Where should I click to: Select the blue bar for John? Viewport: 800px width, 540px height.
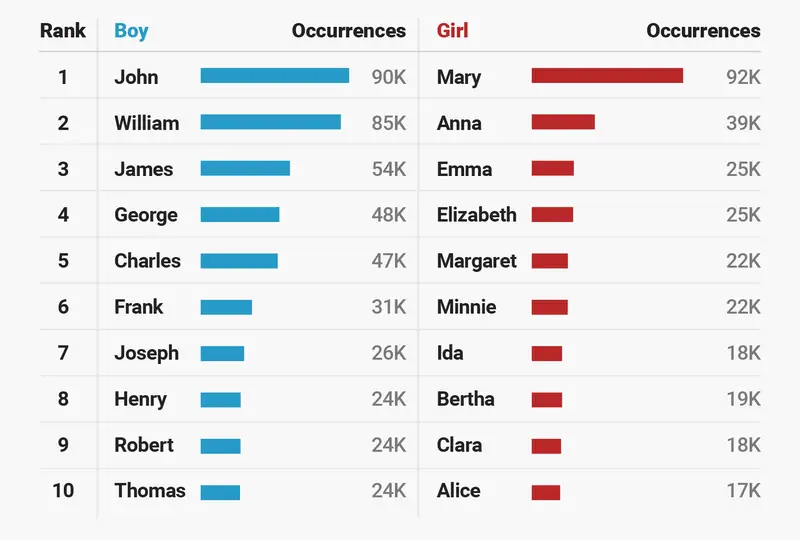[x=274, y=76]
